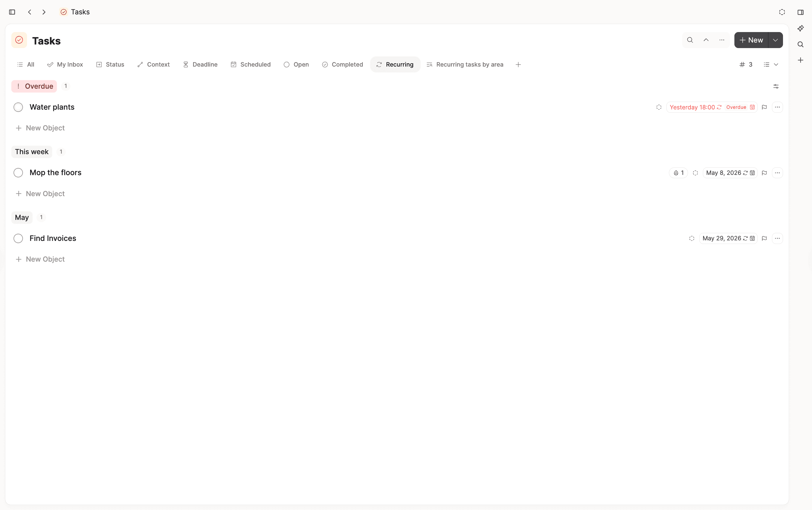The width and height of the screenshot is (812, 510).
Task: Toggle the right sidebar panel icon
Action: click(800, 12)
